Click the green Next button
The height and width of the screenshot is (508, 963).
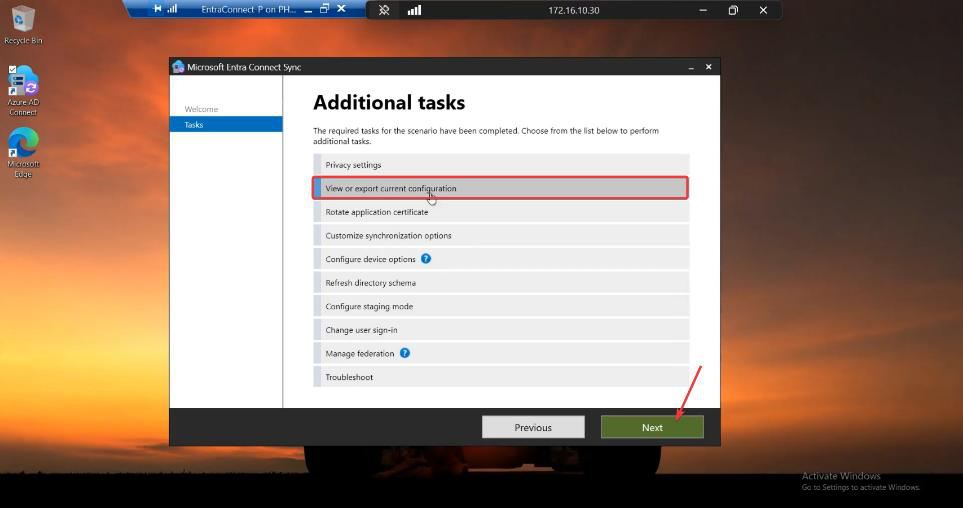click(x=652, y=427)
